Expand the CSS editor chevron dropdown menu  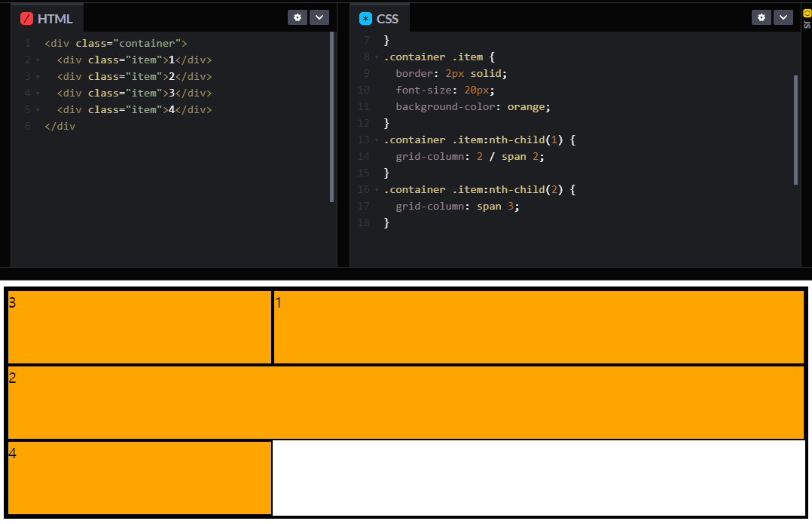click(x=783, y=17)
